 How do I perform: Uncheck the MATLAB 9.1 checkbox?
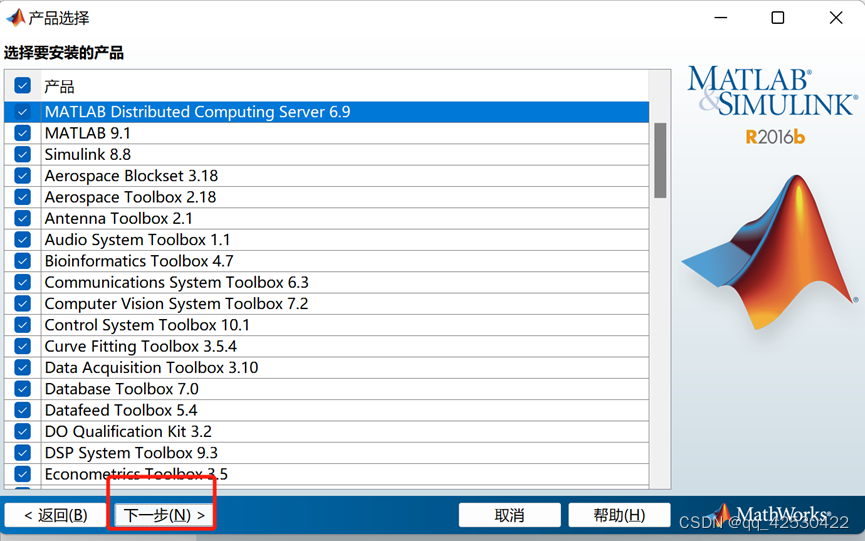(x=23, y=133)
